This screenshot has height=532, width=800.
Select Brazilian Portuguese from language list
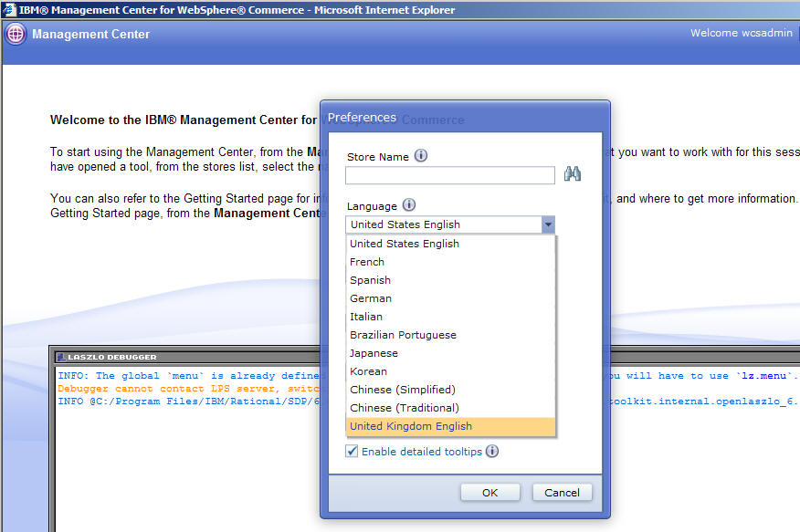tap(450, 335)
